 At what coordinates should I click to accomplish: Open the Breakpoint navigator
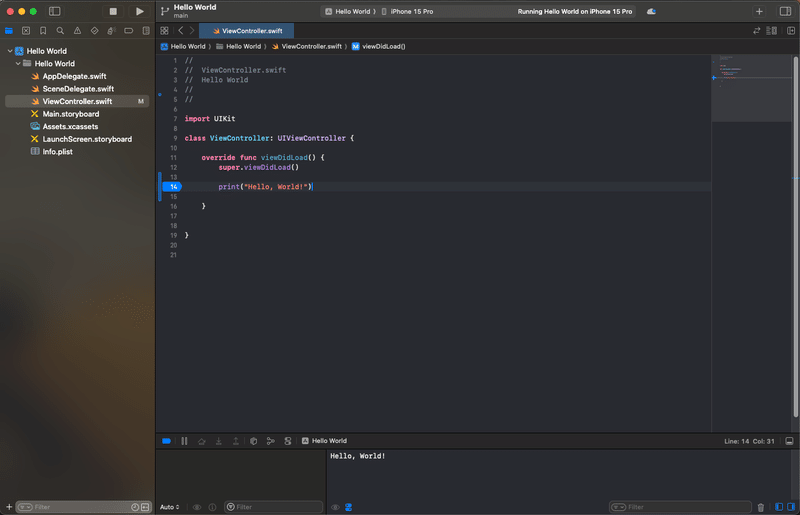click(x=129, y=31)
